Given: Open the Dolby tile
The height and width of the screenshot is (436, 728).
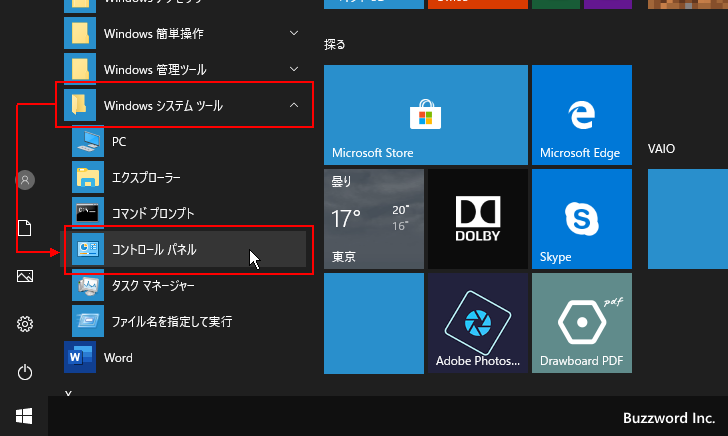Looking at the screenshot, I should pyautogui.click(x=478, y=219).
